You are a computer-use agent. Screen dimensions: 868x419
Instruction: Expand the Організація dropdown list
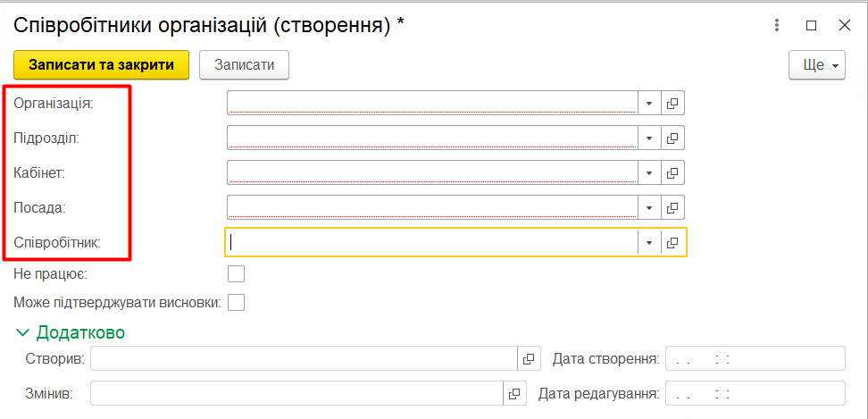649,104
